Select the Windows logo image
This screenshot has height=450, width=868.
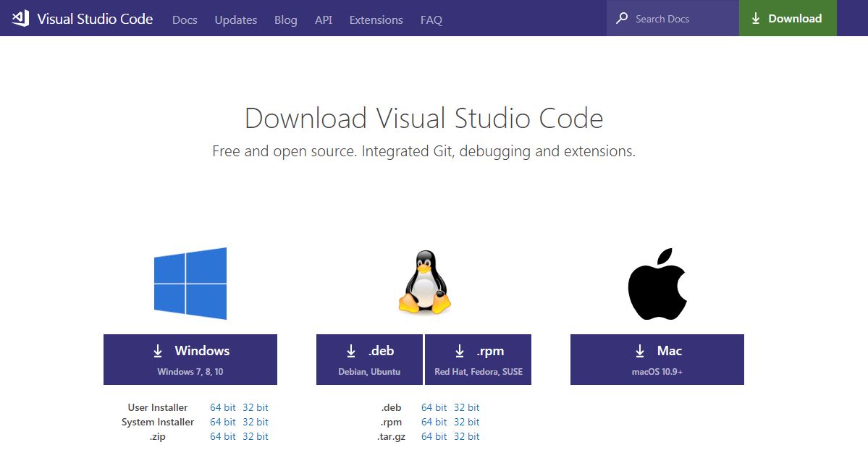tap(190, 283)
